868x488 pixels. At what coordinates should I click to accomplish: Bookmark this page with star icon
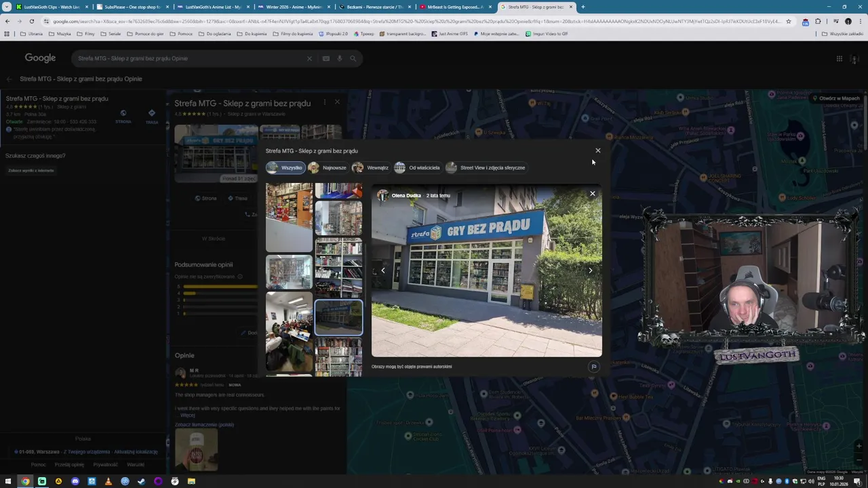pos(788,21)
